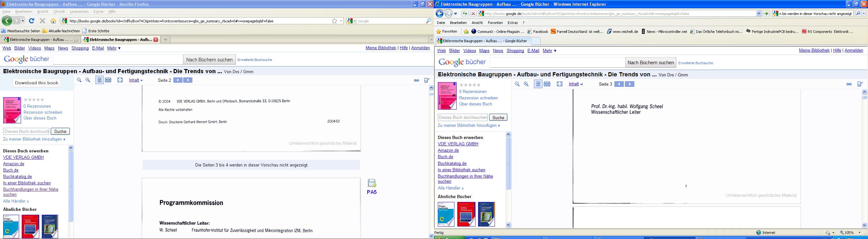Open Chronik menu in Firefox
Viewport: 868px width, 239px height.
click(x=59, y=12)
